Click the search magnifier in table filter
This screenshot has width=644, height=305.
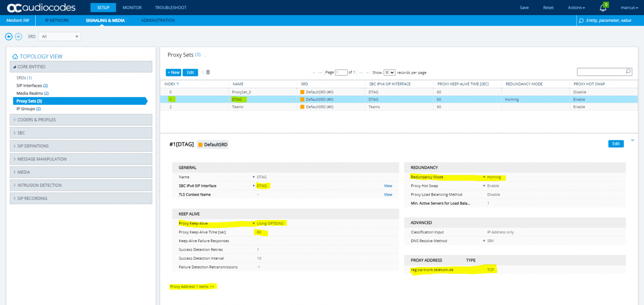coord(628,72)
